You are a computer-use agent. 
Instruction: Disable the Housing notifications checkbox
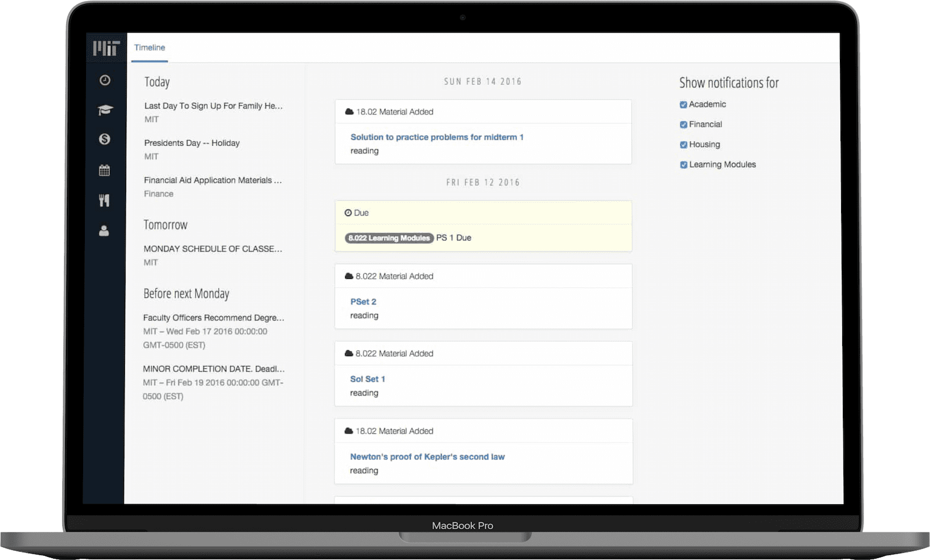pyautogui.click(x=684, y=145)
